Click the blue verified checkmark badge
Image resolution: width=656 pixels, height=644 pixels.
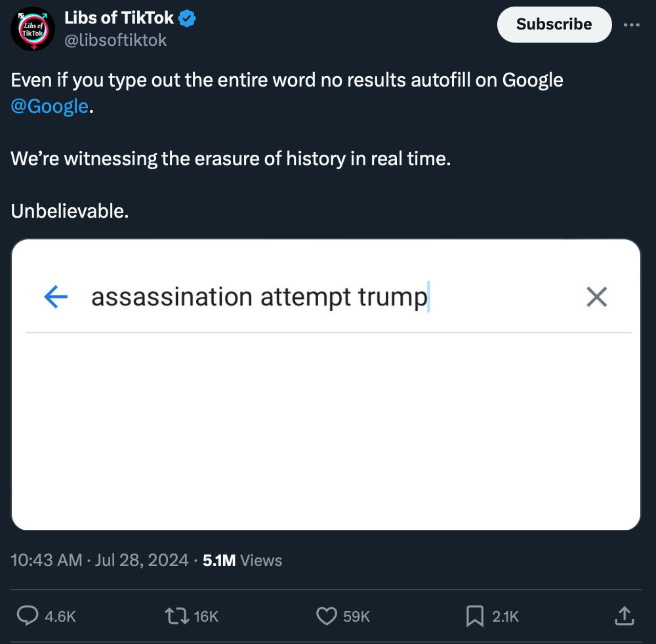pos(188,19)
